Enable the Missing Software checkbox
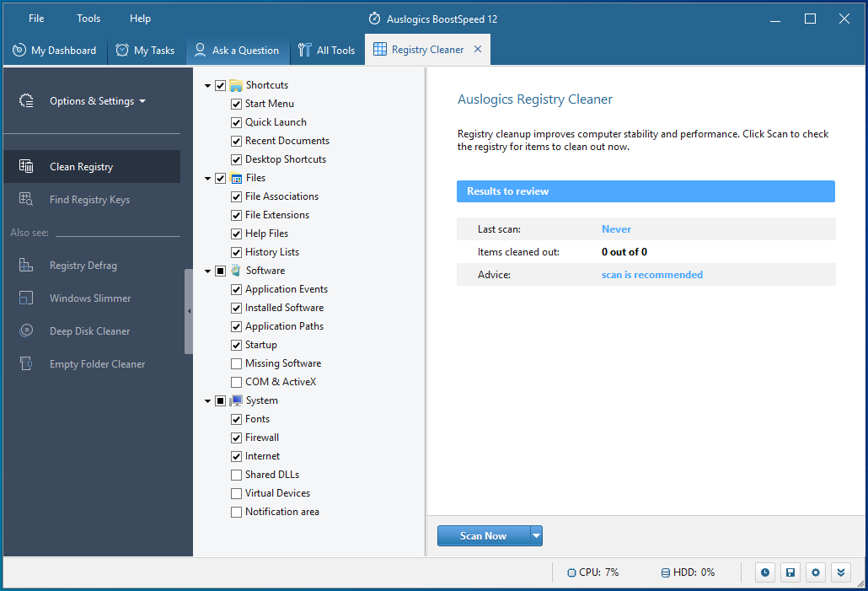 [x=236, y=363]
